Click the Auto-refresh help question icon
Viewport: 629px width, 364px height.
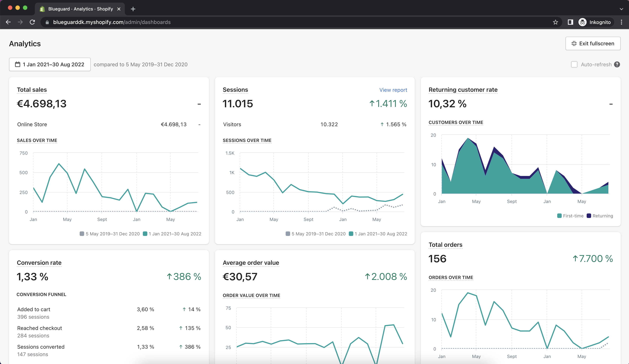(x=617, y=65)
